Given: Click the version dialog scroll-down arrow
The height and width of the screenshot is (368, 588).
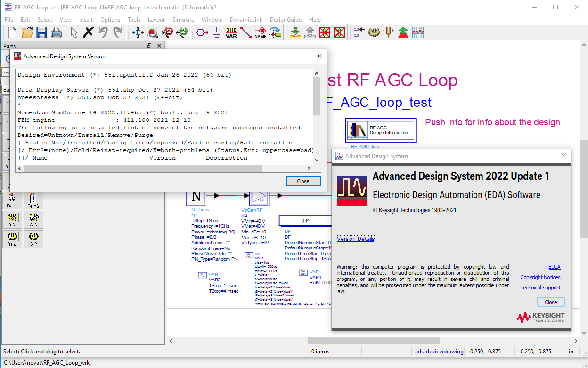Looking at the screenshot, I should (317, 160).
